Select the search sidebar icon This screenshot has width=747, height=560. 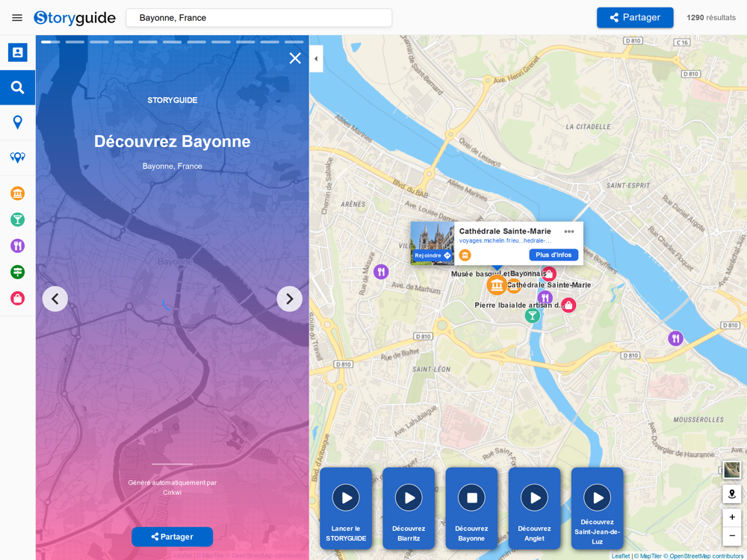pos(18,87)
